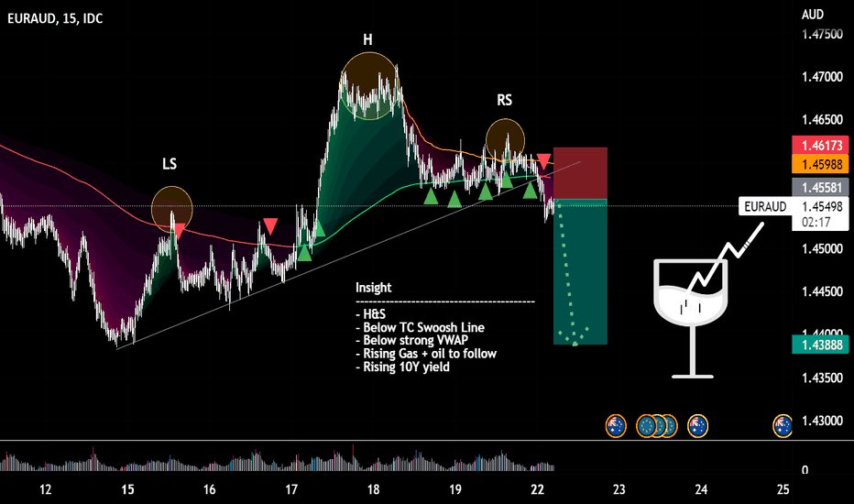Click the LS annotation label

point(170,164)
